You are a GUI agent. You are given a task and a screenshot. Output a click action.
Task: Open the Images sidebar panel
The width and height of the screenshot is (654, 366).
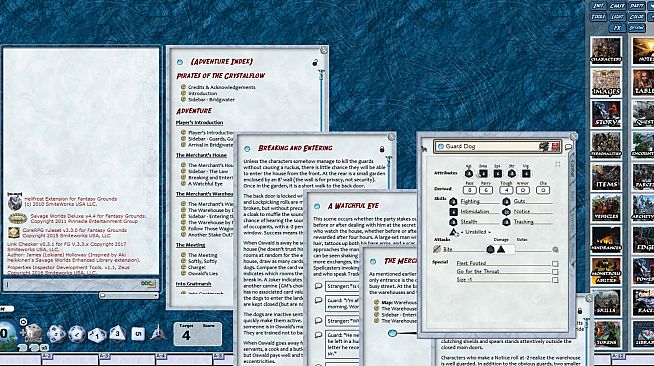pos(606,82)
